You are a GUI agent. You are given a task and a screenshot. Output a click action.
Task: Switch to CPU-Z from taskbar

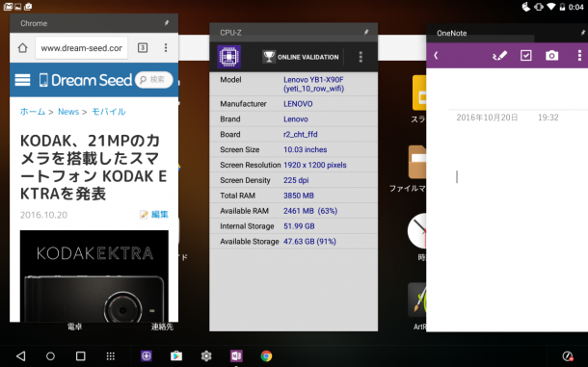pos(147,356)
